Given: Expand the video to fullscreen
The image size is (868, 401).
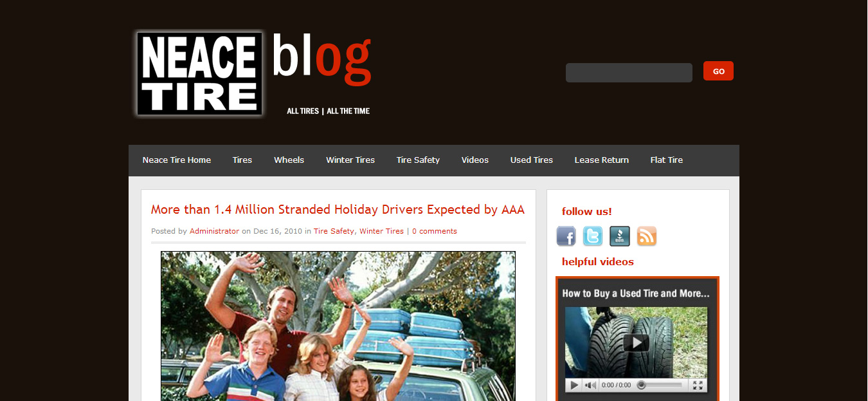Looking at the screenshot, I should pos(698,386).
